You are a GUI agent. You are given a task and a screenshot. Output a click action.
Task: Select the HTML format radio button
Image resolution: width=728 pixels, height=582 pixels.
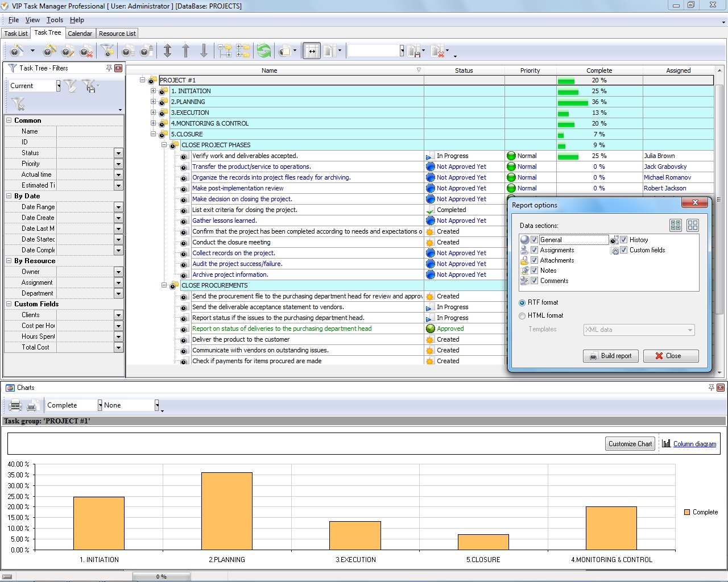(522, 315)
